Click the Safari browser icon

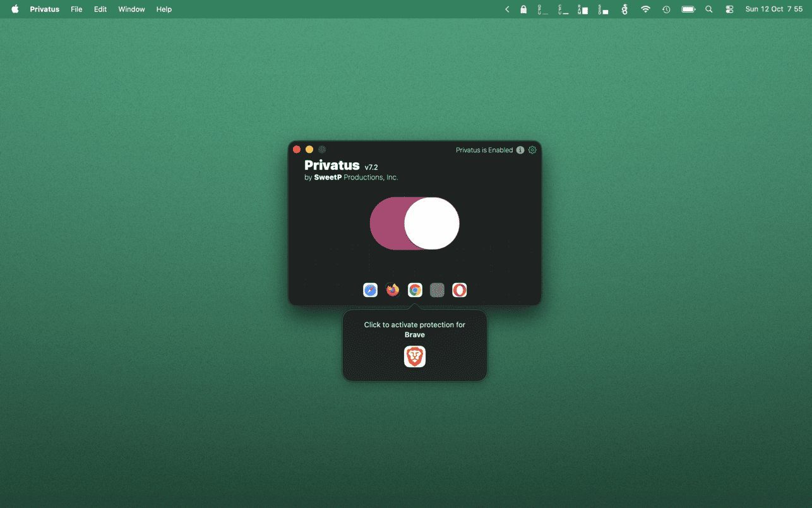[370, 290]
